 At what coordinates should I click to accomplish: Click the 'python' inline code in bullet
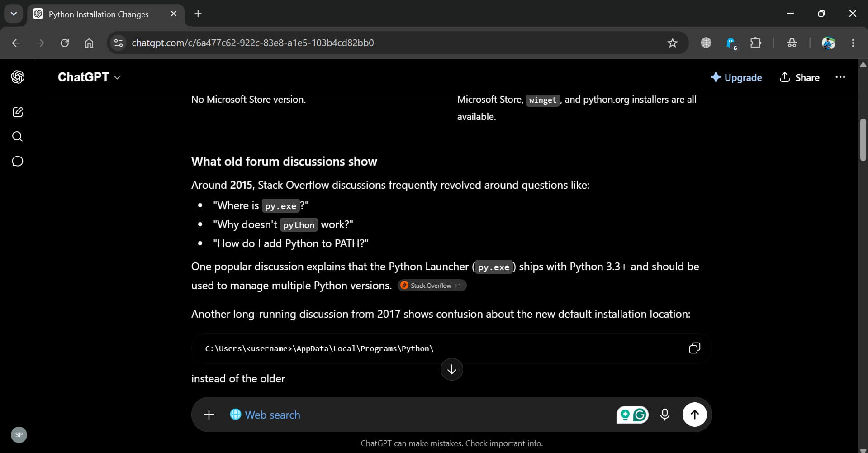pyautogui.click(x=299, y=225)
